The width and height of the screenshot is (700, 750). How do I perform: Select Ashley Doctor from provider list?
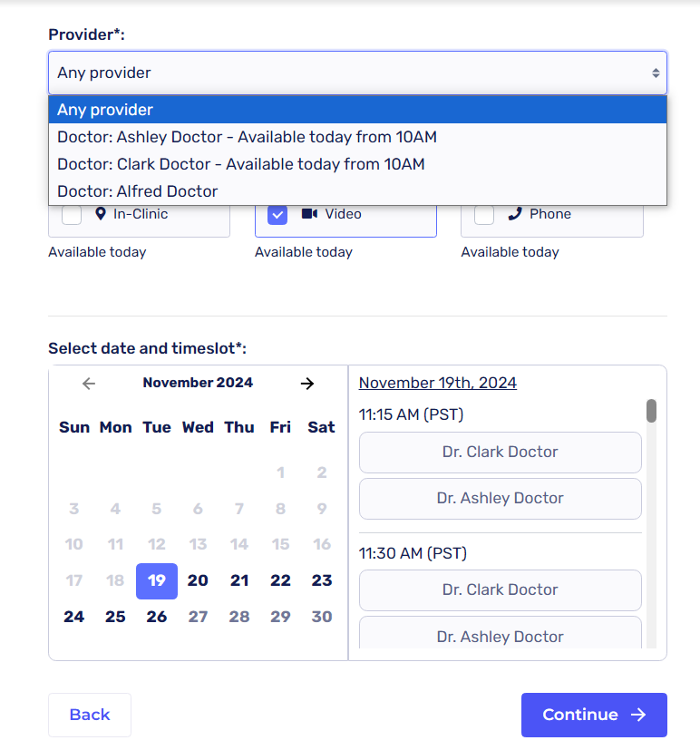point(247,137)
